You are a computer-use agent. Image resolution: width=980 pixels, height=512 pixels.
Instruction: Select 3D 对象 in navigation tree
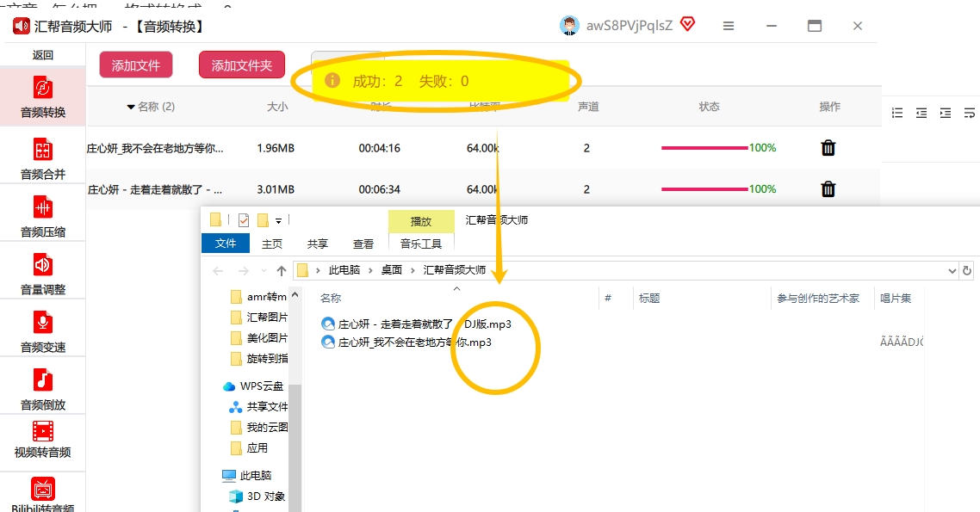click(257, 496)
